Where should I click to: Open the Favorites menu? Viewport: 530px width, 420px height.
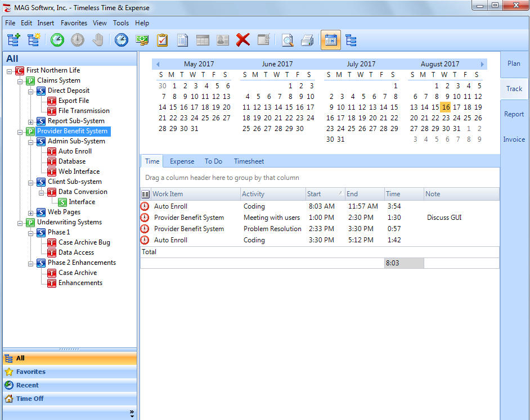[x=74, y=23]
